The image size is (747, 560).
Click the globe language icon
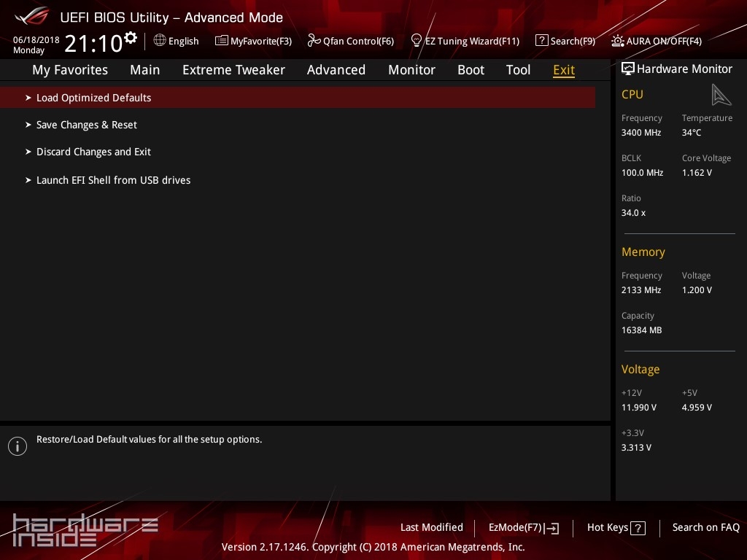coord(160,41)
